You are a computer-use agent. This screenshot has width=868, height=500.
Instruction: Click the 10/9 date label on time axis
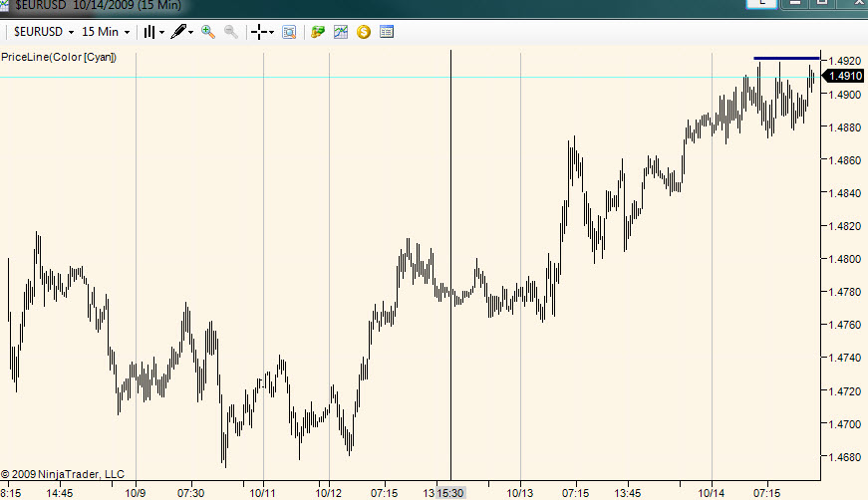(x=136, y=493)
